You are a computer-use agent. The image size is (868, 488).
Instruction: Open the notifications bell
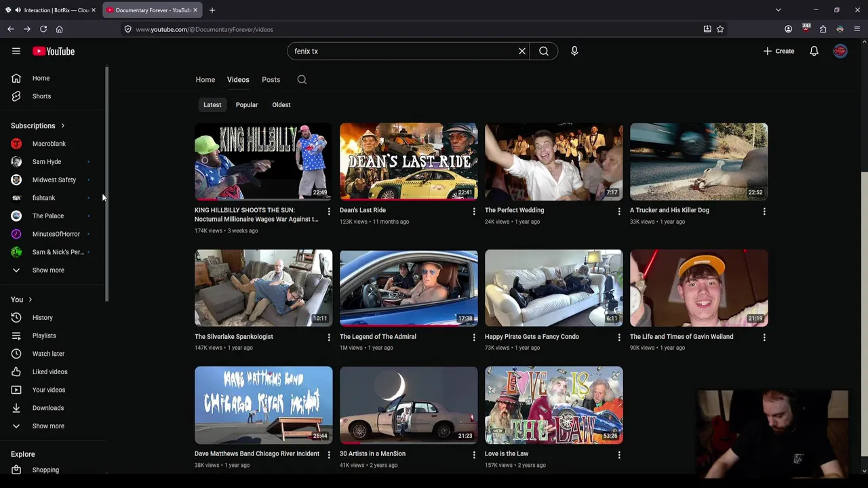pyautogui.click(x=814, y=51)
